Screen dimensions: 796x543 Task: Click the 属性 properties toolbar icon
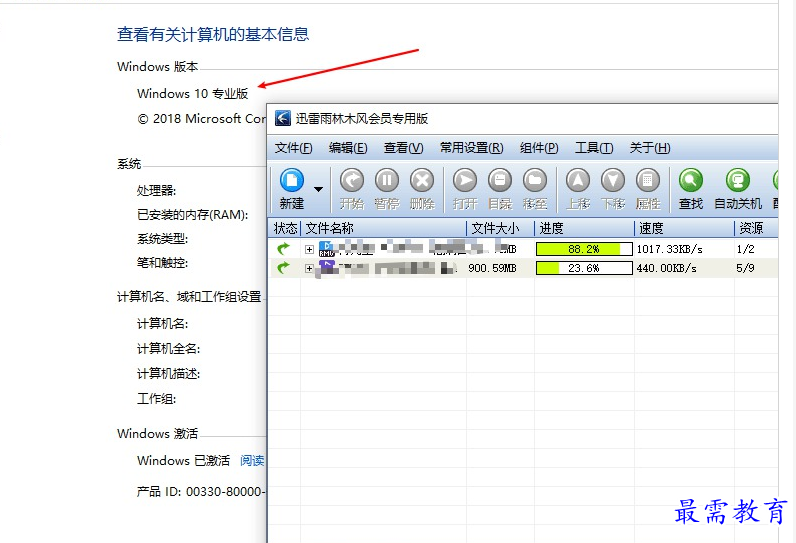(x=648, y=180)
